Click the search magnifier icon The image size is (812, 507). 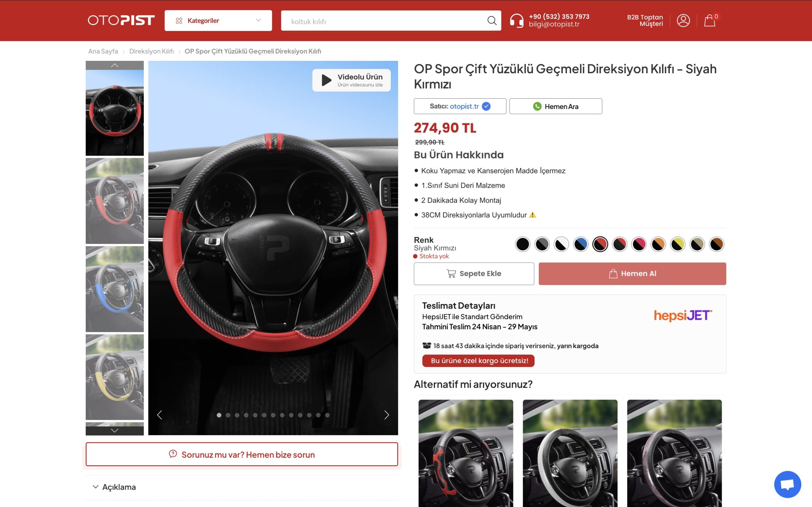coord(492,21)
